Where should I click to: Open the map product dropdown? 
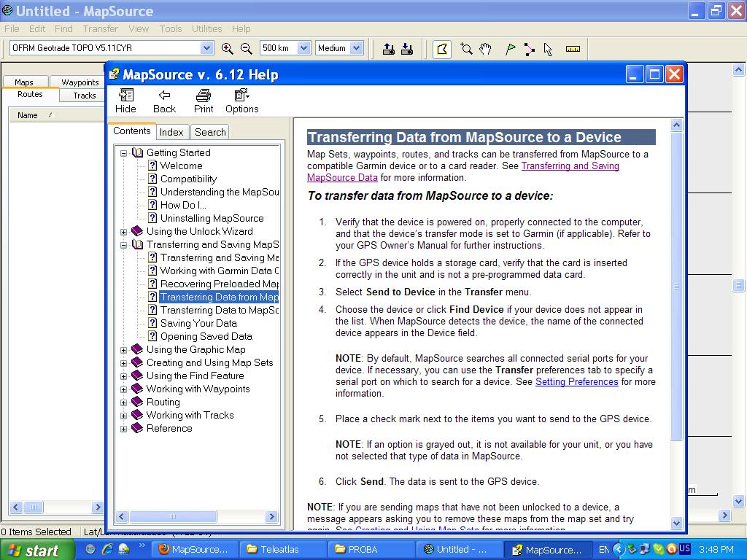[x=206, y=48]
